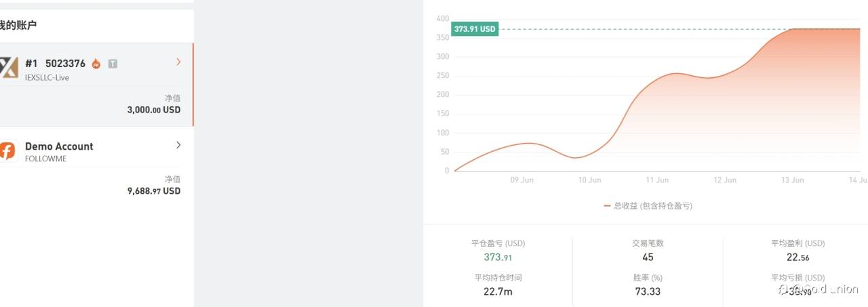Toggle the 总收益 (包含持仓盈亏) chart legend
Screen dimensions: 868x307
[x=648, y=206]
